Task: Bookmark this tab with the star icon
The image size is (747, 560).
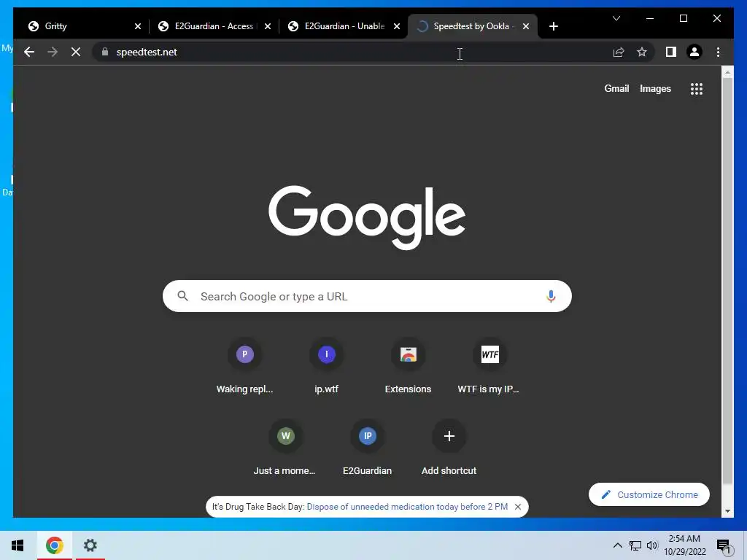Action: pos(642,52)
